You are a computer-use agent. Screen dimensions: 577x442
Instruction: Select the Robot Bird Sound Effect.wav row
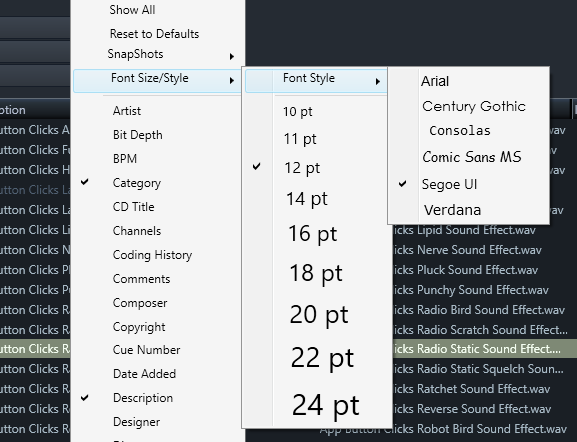point(443,429)
